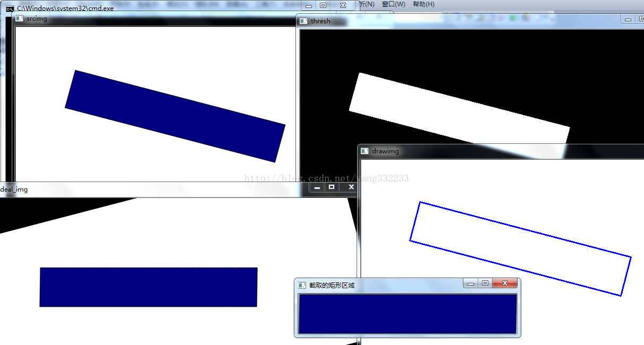The height and width of the screenshot is (345, 644).
Task: Click the 截取的矩形区域 window icon
Action: point(302,285)
